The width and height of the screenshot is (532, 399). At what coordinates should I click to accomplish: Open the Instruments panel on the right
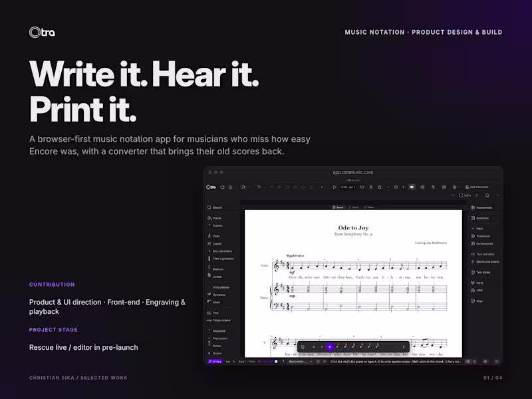click(481, 207)
